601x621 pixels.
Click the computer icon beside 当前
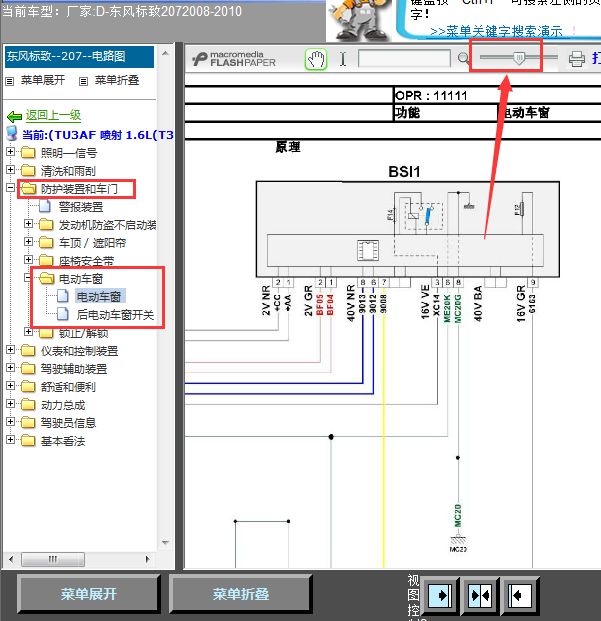(12, 133)
